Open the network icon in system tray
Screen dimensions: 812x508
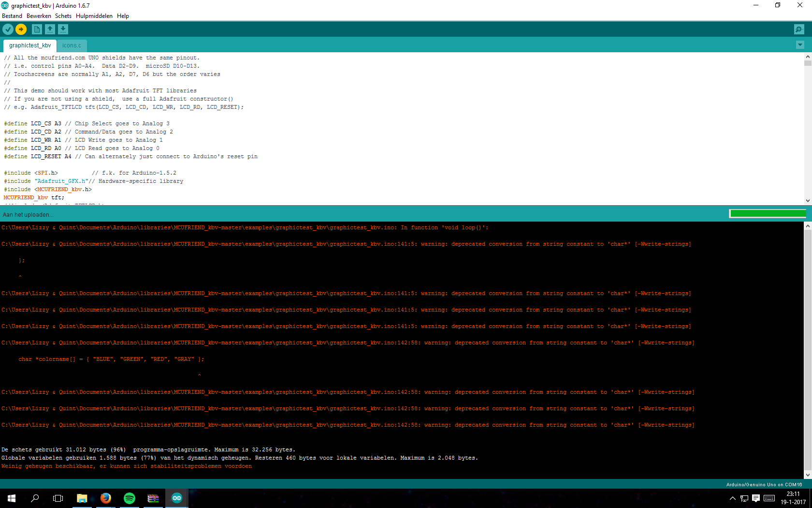744,498
